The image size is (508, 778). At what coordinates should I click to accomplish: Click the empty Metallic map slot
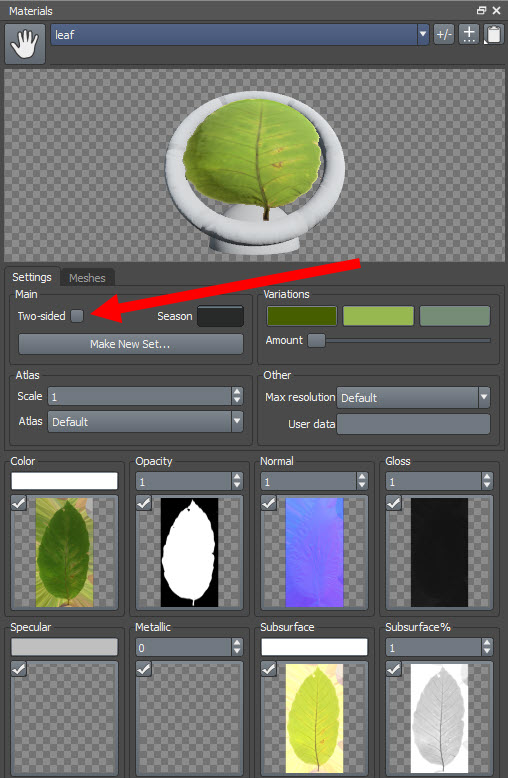(190, 718)
